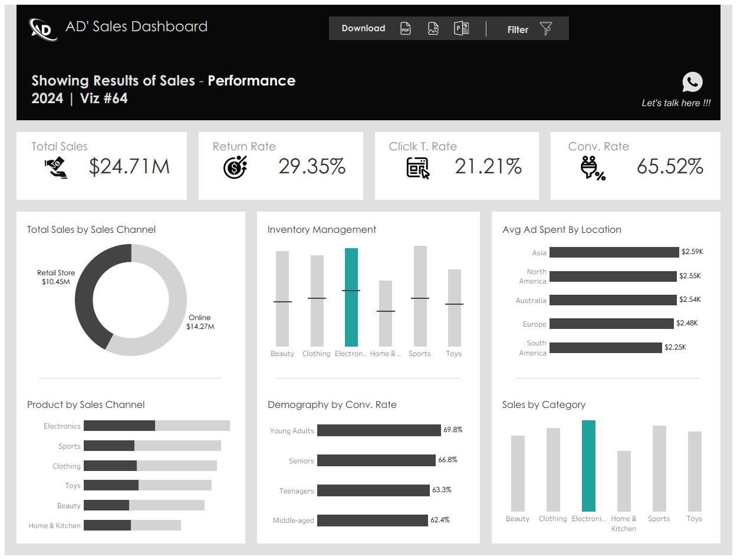
Task: Click the PDF download icon
Action: [406, 28]
